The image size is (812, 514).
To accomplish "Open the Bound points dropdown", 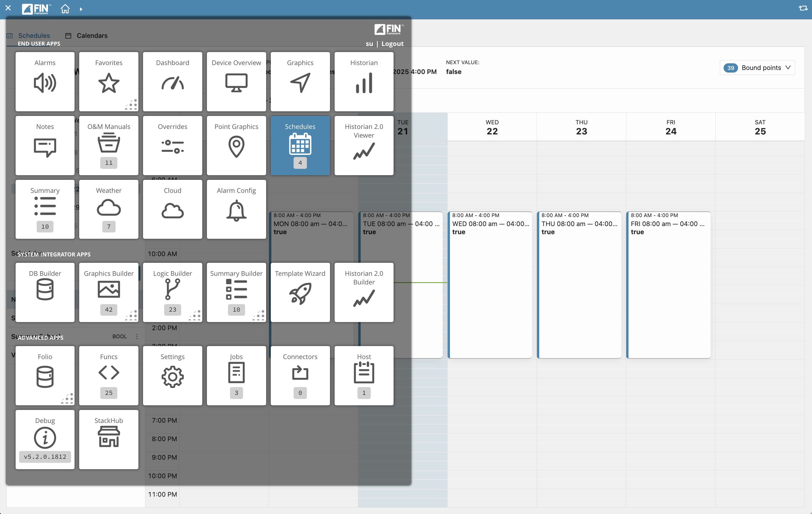I will click(757, 67).
